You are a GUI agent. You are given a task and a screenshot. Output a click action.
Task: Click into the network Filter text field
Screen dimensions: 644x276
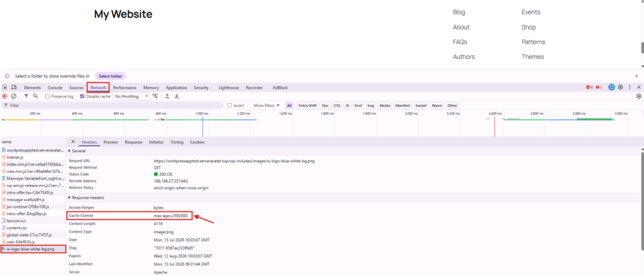click(113, 106)
